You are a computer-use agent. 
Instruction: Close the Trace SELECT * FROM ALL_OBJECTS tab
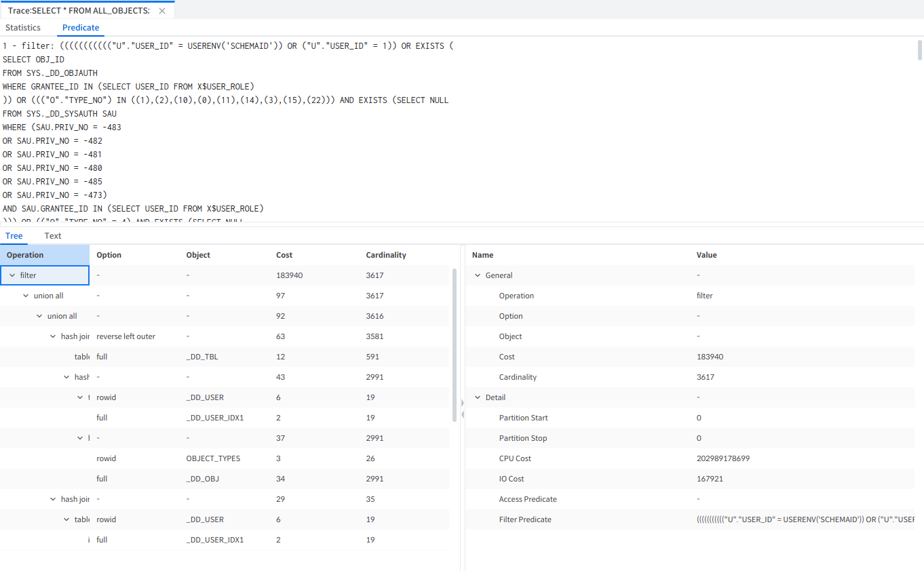[x=161, y=11]
